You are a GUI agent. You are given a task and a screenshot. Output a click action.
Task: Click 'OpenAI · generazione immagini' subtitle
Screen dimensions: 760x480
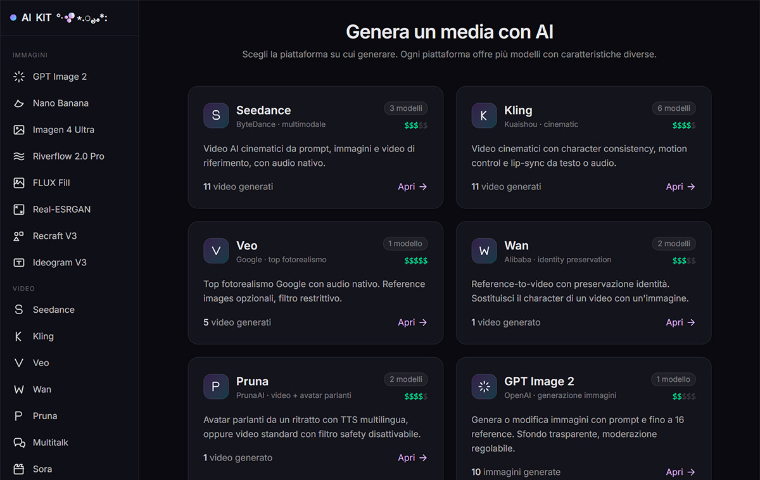[560, 395]
